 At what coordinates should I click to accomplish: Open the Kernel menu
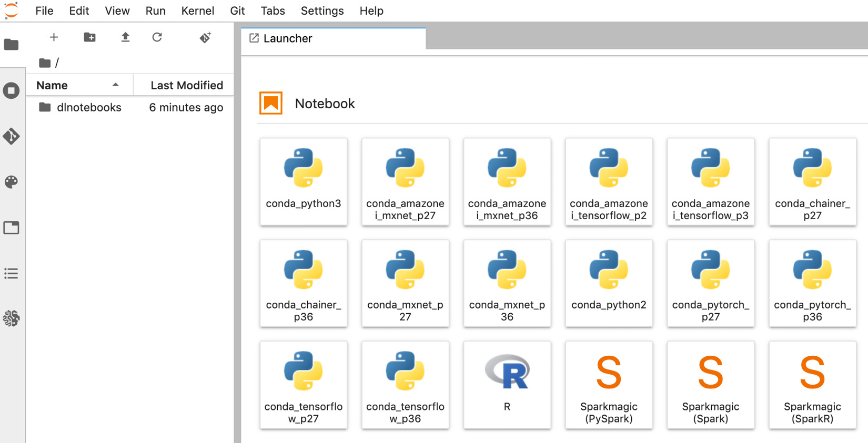coord(197,11)
